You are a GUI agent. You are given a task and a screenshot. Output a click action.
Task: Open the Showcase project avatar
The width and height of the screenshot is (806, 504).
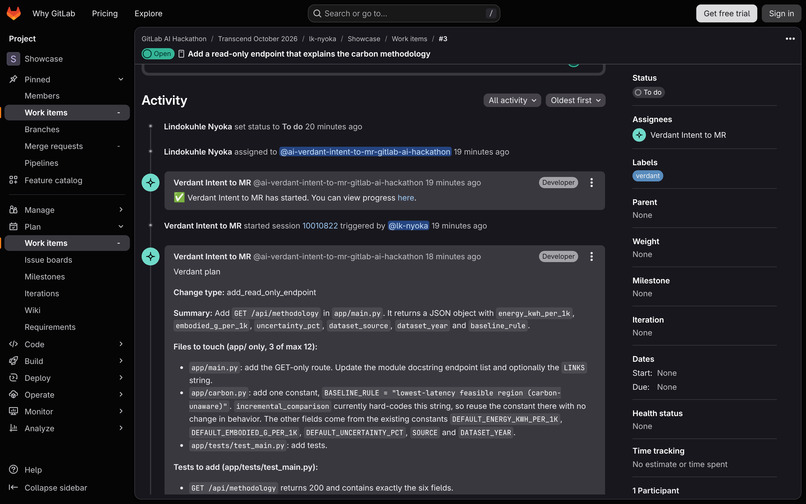[x=13, y=59]
